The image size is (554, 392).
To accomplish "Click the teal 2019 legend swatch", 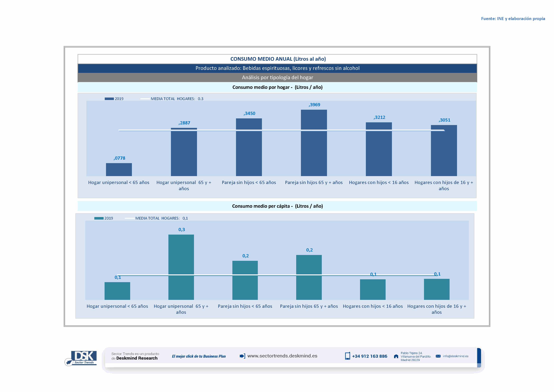I will (99, 218).
